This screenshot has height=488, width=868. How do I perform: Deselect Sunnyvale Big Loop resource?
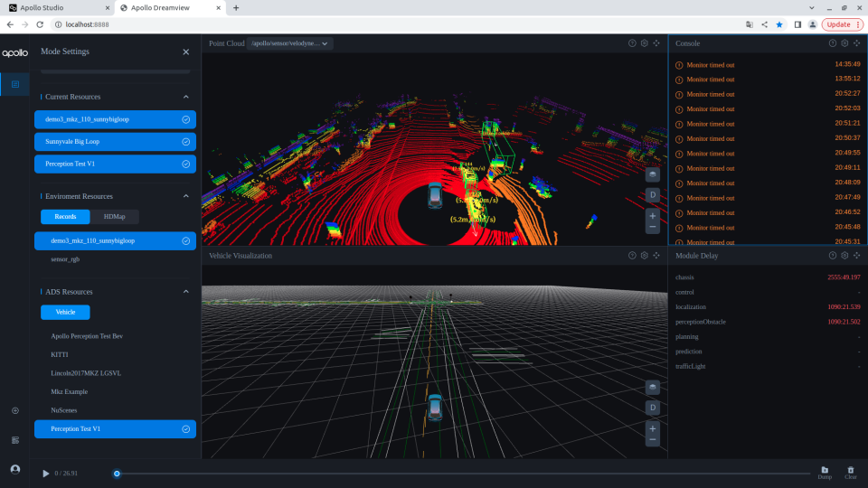click(x=115, y=142)
